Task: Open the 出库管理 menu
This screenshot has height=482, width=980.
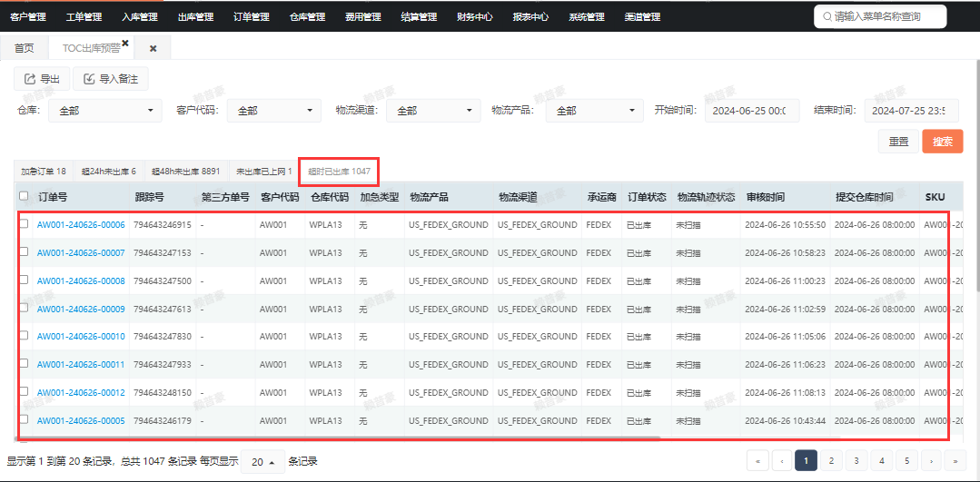Action: (x=195, y=17)
